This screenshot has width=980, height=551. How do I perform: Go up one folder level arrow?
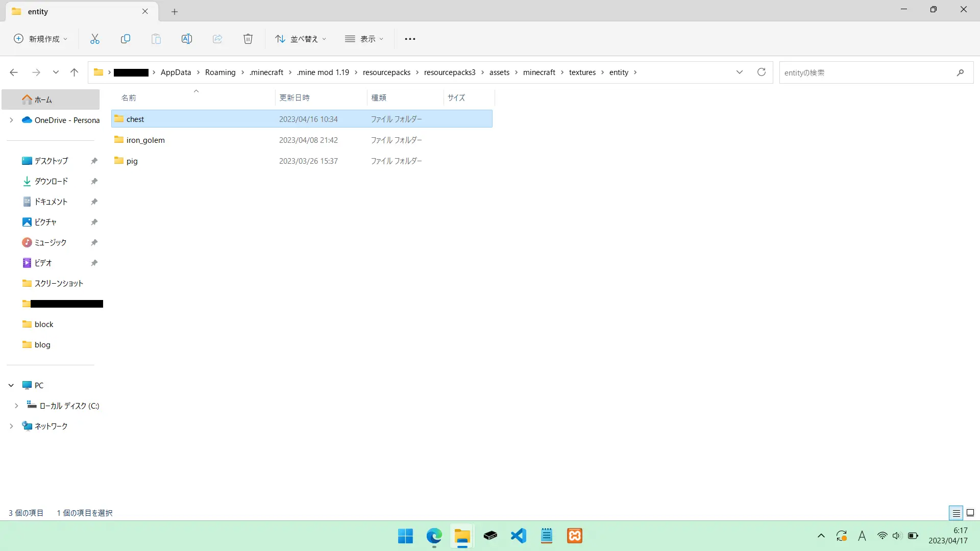pyautogui.click(x=74, y=72)
